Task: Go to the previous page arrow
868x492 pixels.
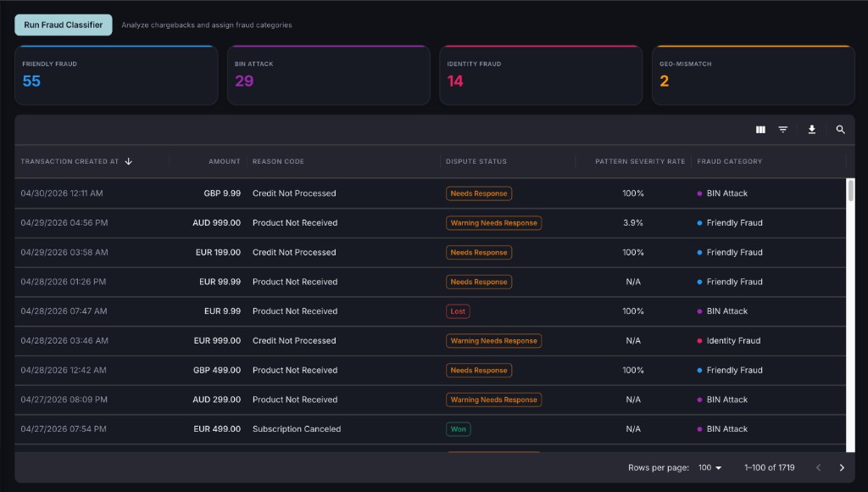Action: coord(818,467)
